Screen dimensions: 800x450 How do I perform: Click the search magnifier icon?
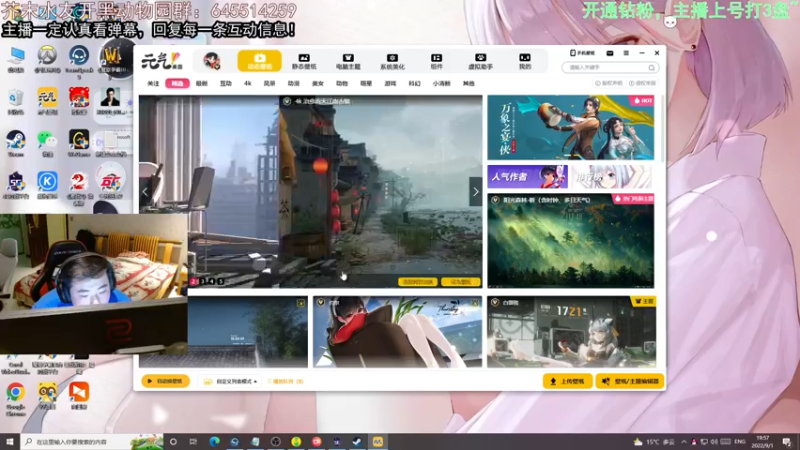point(652,67)
